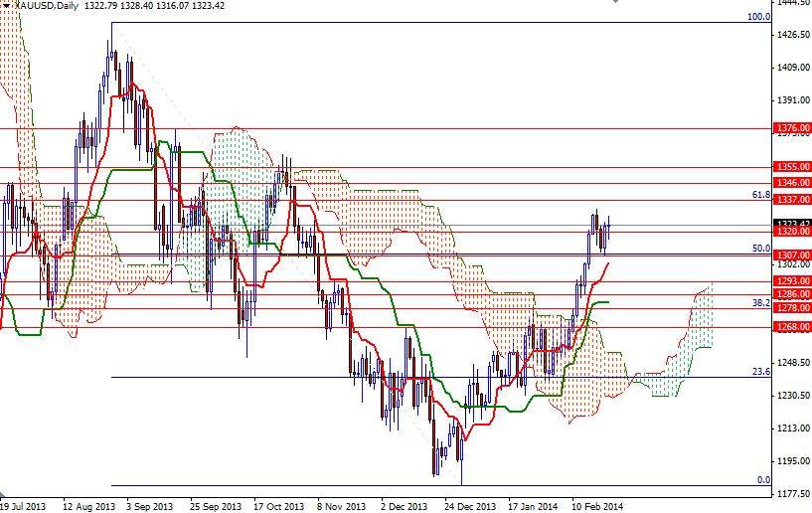Click the Fibonacci 38.2 level label

point(760,303)
